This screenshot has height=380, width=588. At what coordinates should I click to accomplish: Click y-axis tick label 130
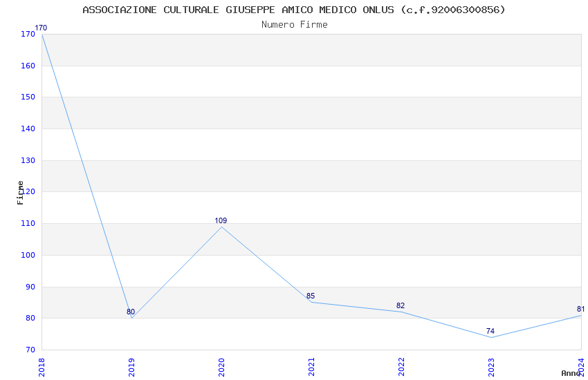tap(28, 160)
